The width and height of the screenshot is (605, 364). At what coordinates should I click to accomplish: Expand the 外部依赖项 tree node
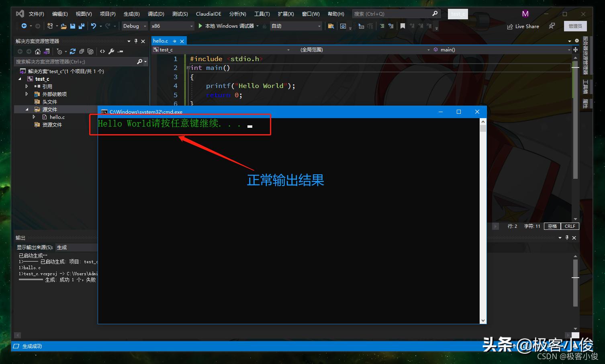26,94
